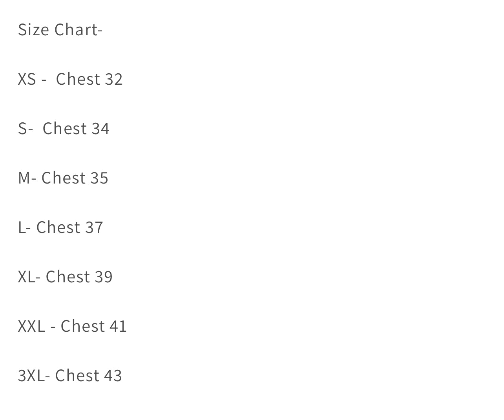Click the chest measurement number 39
Viewport: 504px width, 420px height.
(x=104, y=277)
